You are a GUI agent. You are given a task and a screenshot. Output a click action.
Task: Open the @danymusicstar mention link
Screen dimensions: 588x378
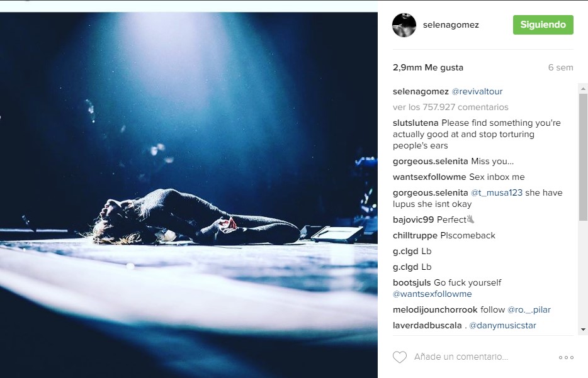click(502, 325)
